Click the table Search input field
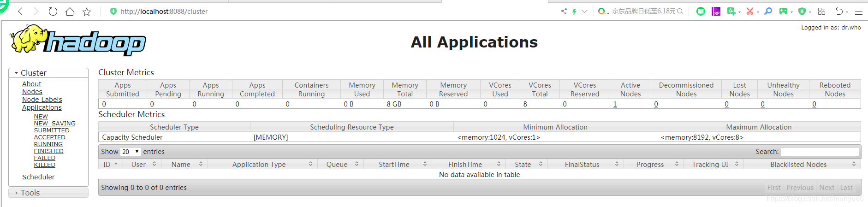The height and width of the screenshot is (207, 868). tap(820, 152)
